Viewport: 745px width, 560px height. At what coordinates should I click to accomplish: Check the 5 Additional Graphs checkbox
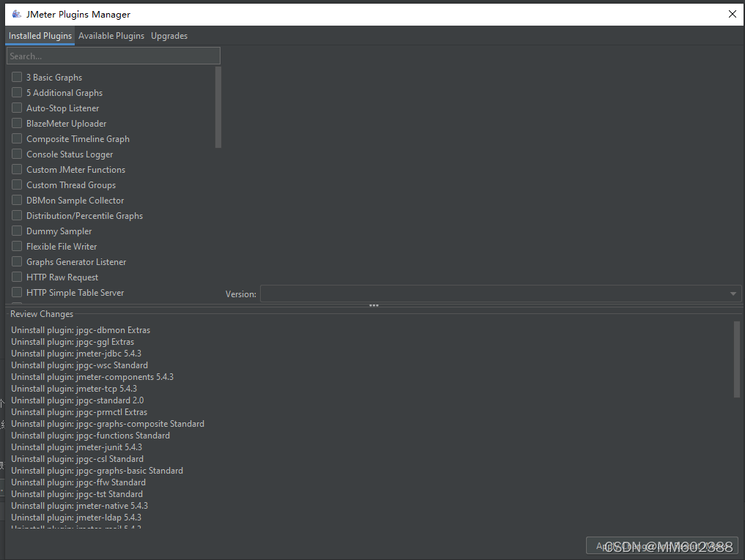point(17,92)
